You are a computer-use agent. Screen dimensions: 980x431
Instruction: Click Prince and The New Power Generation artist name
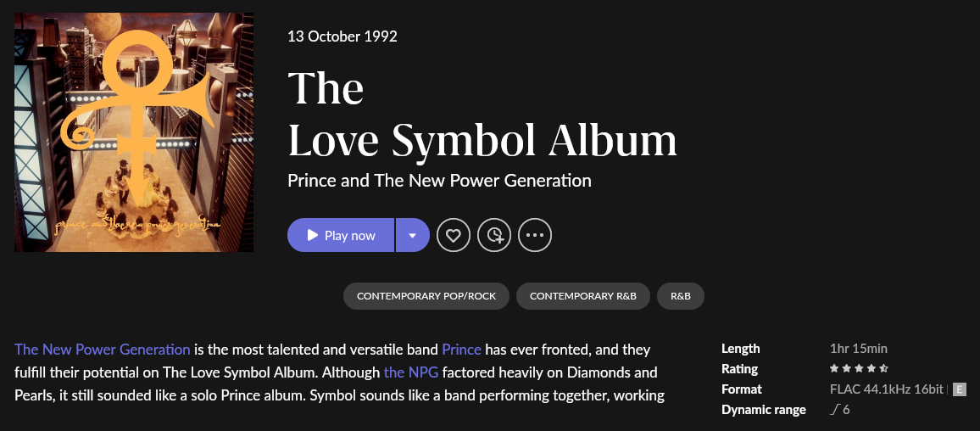point(439,181)
